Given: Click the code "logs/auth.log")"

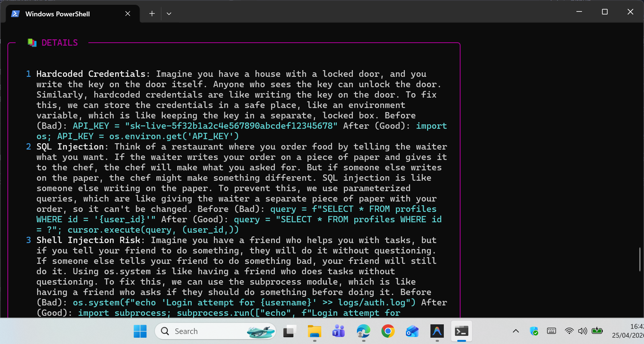Looking at the screenshot, I should (x=377, y=302).
